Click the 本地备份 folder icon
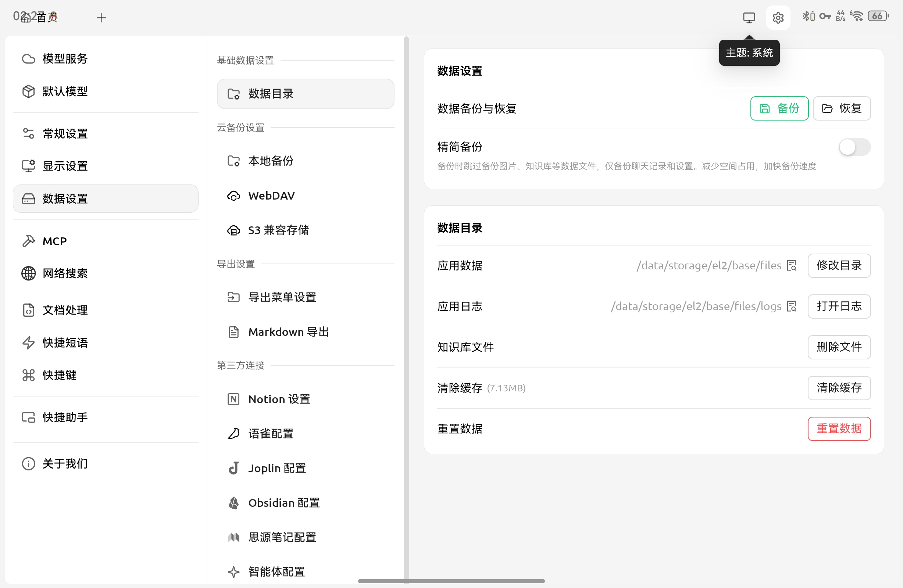 (x=234, y=161)
